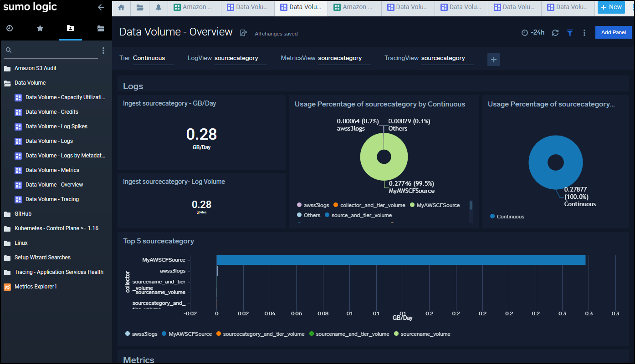Click the dashboard title Data Volume - Overview
The image size is (635, 364).
click(x=176, y=32)
